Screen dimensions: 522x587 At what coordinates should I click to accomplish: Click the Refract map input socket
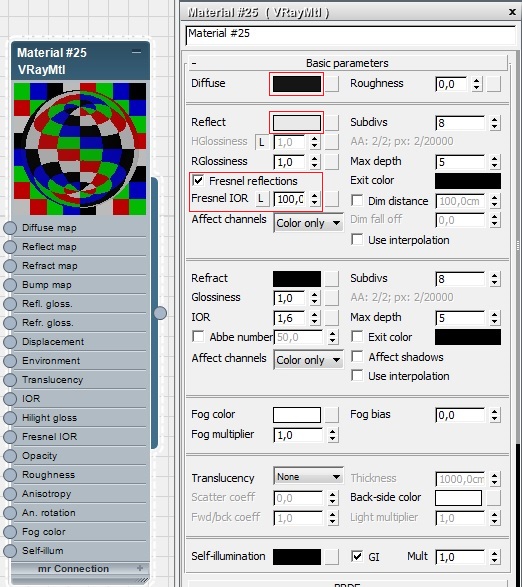[x=10, y=266]
